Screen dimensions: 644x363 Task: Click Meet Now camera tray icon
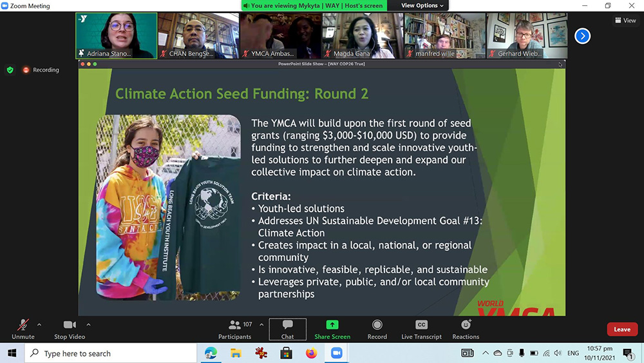510,353
